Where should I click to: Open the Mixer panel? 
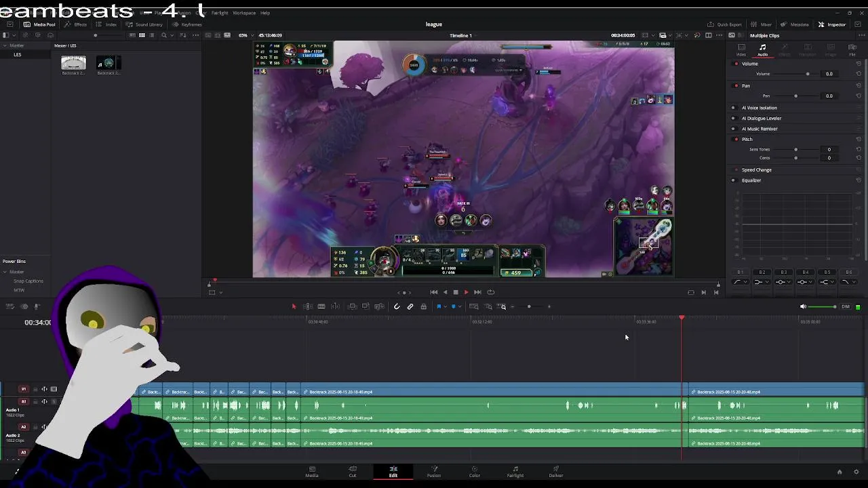(x=762, y=24)
